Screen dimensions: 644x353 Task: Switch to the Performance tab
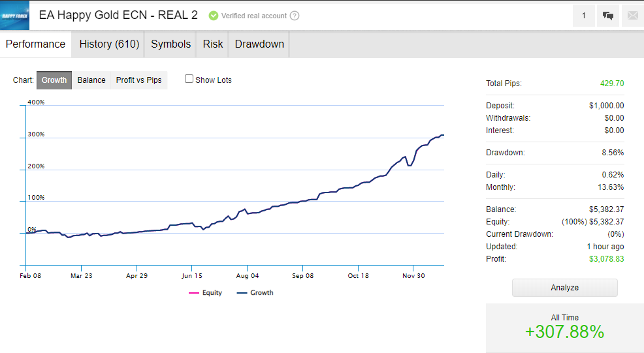[x=35, y=44]
